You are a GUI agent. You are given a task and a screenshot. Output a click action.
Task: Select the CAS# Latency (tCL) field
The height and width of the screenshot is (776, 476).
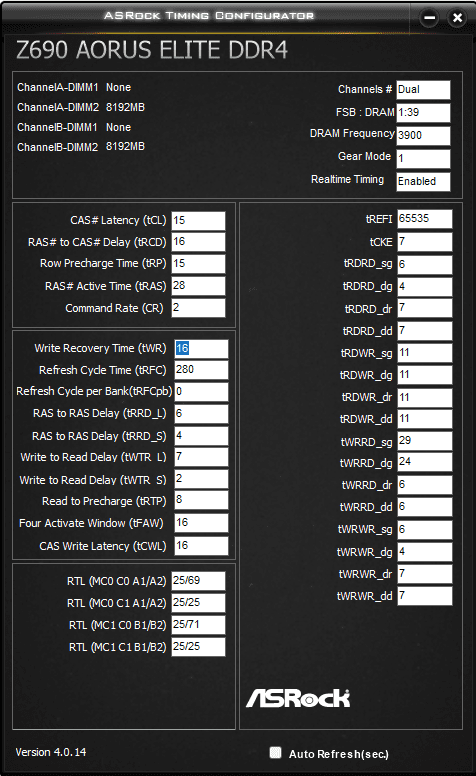[x=198, y=221]
